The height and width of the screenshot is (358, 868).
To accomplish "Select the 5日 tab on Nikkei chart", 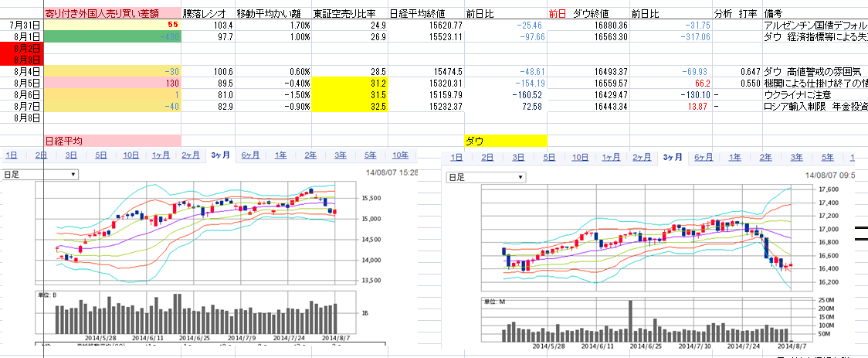I will pyautogui.click(x=101, y=155).
